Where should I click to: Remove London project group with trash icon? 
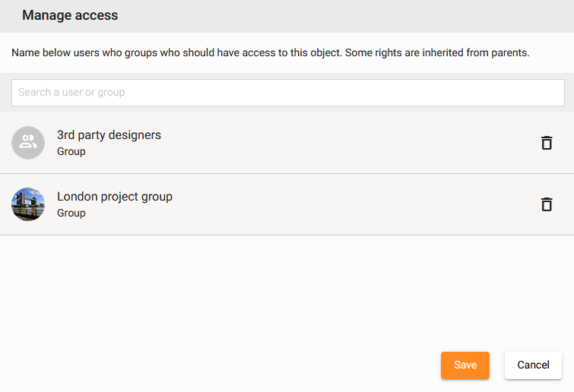coord(546,204)
